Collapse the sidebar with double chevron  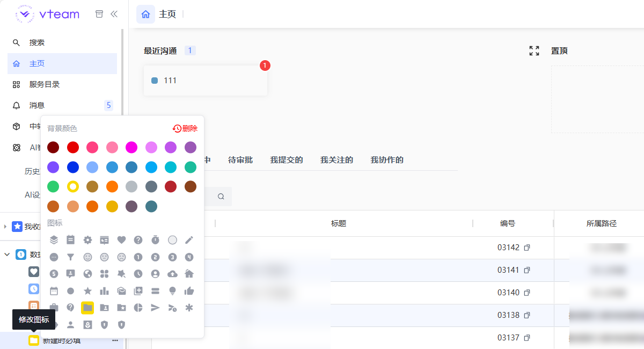(114, 14)
